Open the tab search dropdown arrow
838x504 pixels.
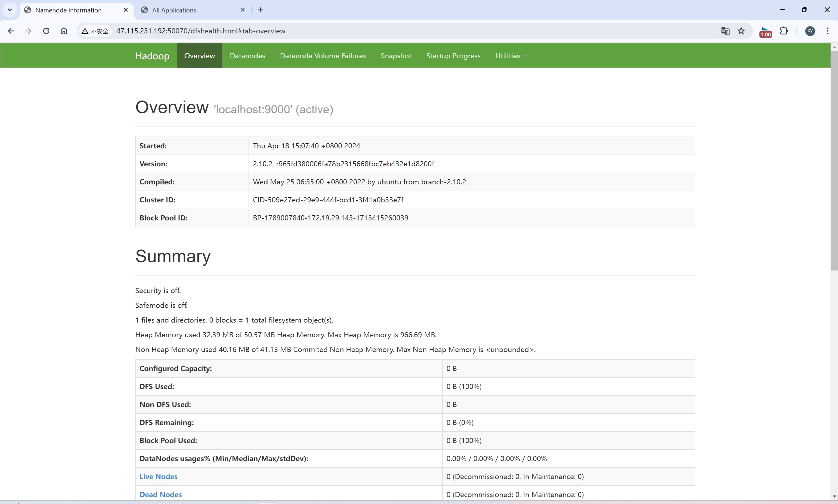pyautogui.click(x=10, y=10)
